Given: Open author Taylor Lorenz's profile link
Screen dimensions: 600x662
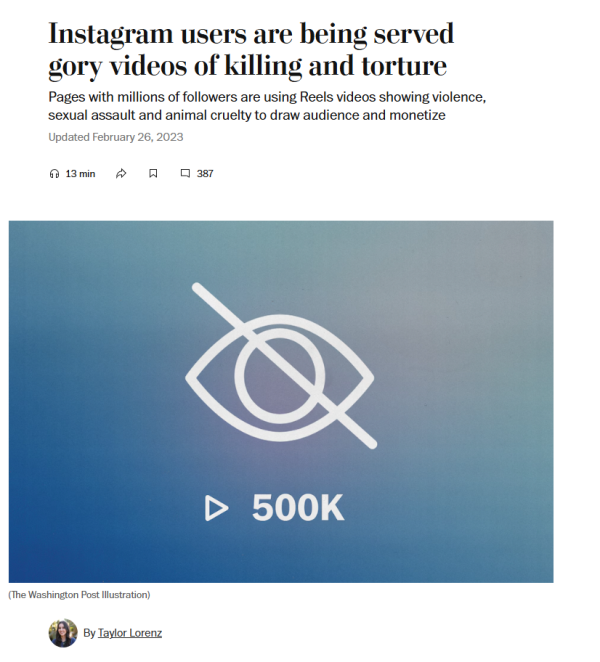Looking at the screenshot, I should tap(130, 633).
